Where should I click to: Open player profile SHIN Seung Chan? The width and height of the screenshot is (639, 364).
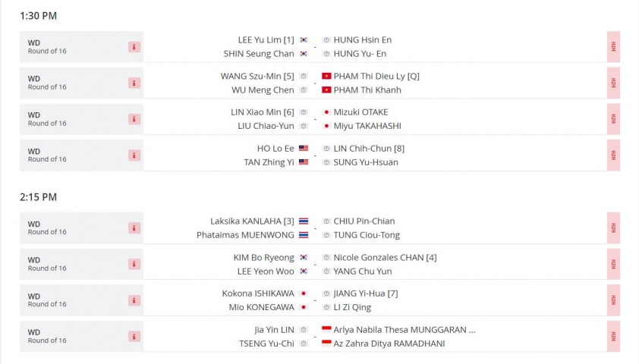click(x=259, y=54)
